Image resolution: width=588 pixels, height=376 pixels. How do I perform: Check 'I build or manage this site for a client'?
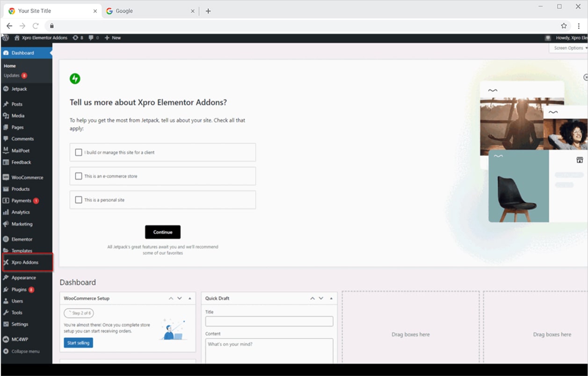coord(79,152)
